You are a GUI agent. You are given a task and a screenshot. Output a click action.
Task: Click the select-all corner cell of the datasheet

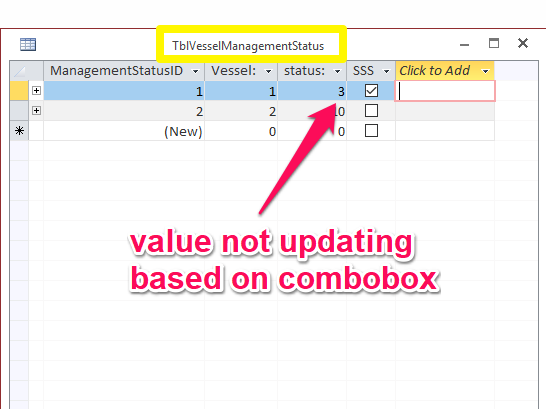point(19,71)
